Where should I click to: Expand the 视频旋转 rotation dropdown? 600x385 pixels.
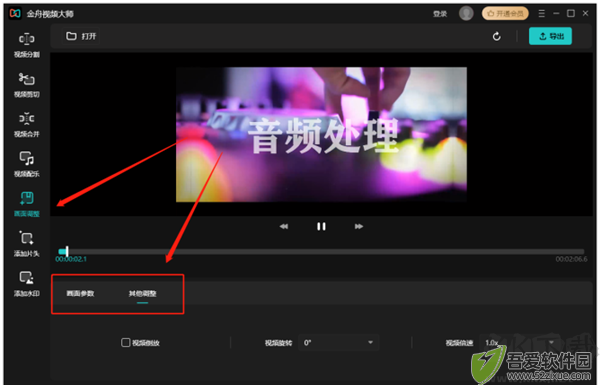pos(339,343)
